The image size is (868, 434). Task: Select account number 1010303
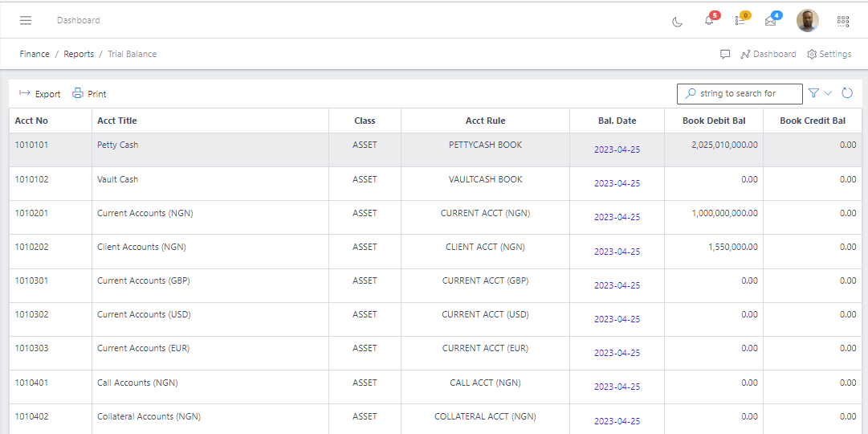31,349
